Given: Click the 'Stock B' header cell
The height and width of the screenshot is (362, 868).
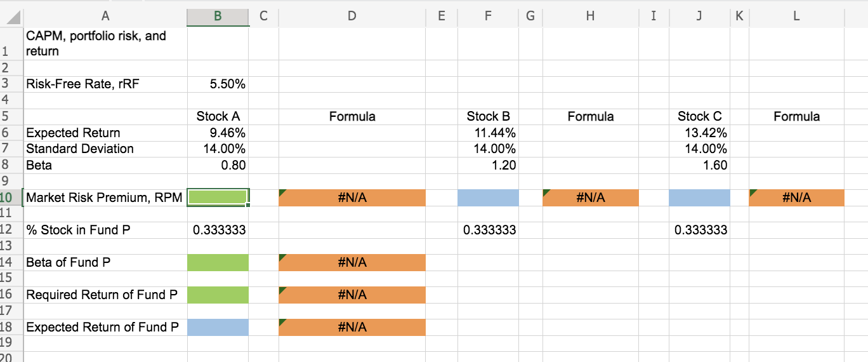Looking at the screenshot, I should [488, 116].
